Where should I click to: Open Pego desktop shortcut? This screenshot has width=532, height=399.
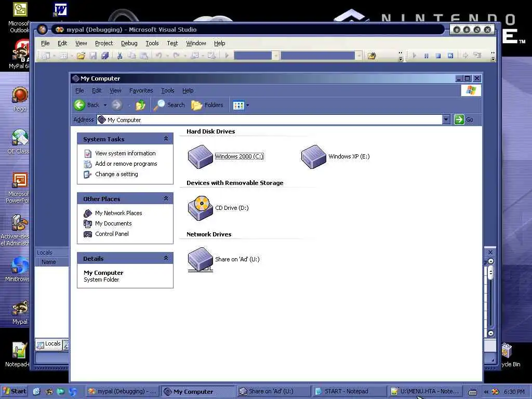[20, 99]
